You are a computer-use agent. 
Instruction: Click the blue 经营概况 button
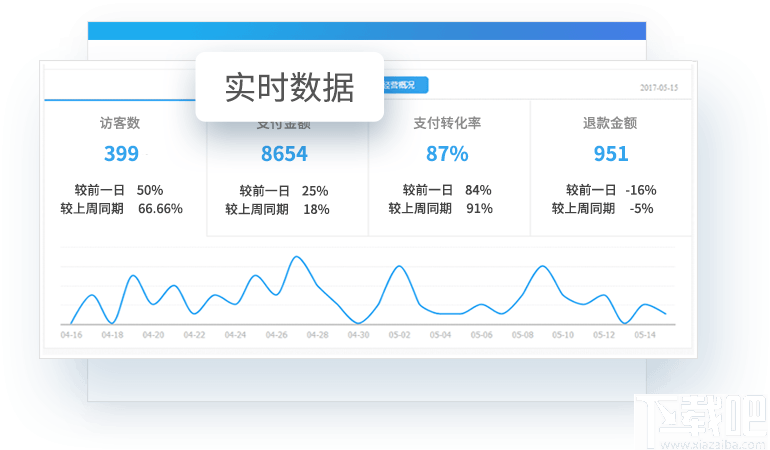(x=405, y=85)
